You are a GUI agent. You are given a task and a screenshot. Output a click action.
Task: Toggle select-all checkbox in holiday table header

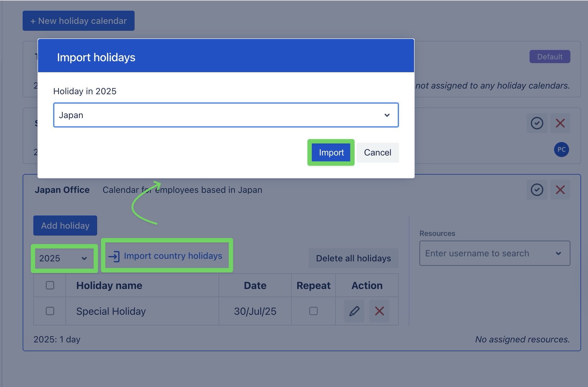[x=50, y=285]
